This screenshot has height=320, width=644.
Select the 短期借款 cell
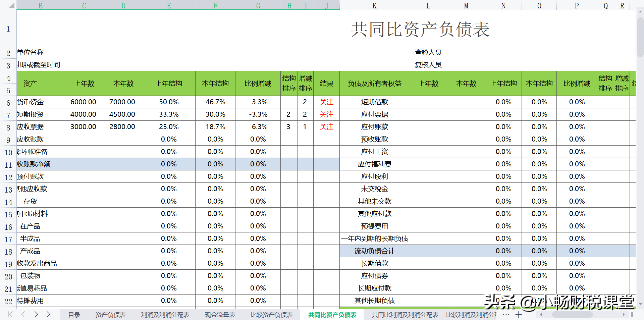374,102
